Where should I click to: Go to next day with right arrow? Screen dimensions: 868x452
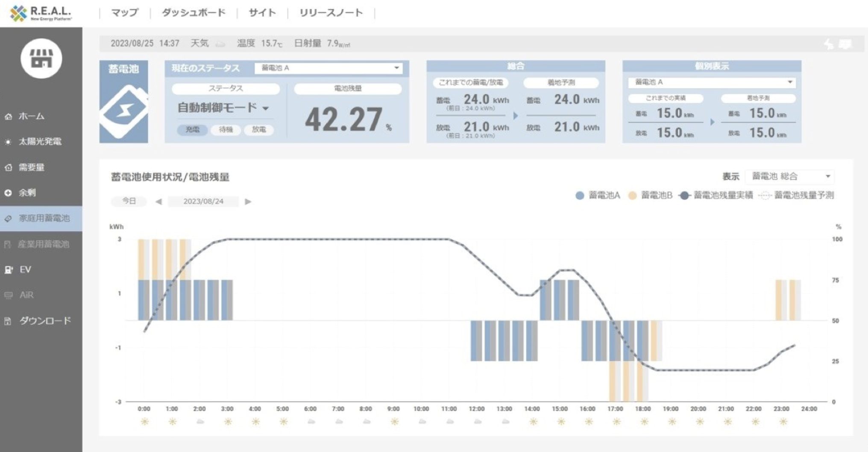248,202
